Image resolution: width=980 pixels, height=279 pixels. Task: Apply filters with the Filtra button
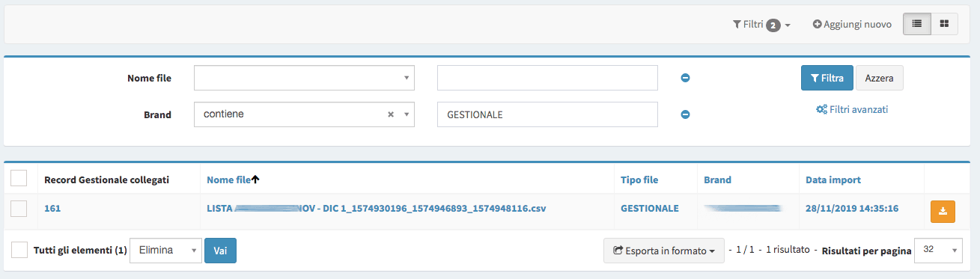[x=827, y=78]
